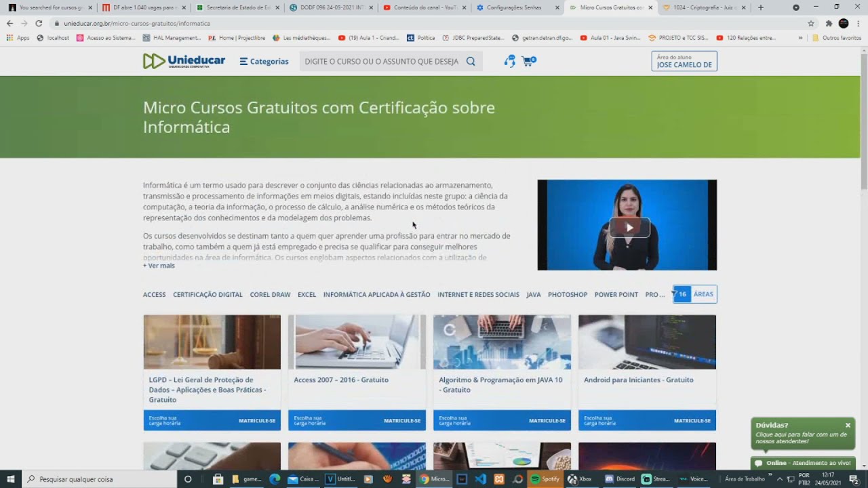This screenshot has width=868, height=488.
Task: Open the shopping cart icon
Action: coord(528,61)
